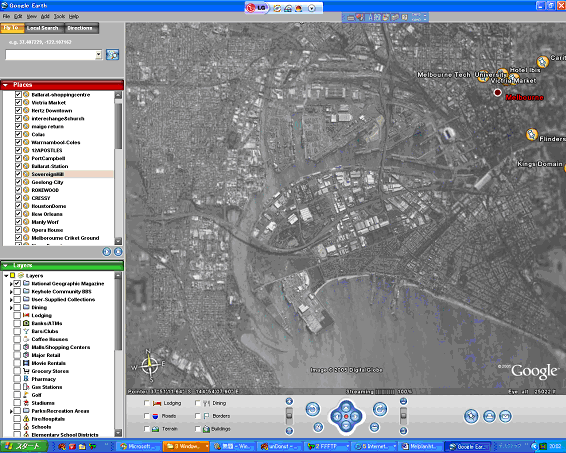
Task: Expand the Parks/Recreation Areas folder
Action: pos(11,411)
